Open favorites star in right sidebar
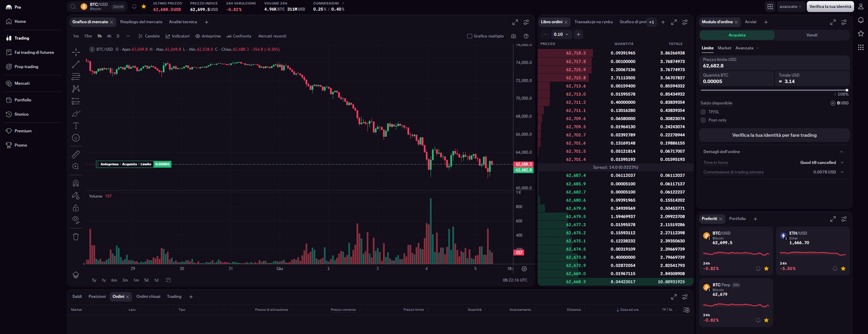The height and width of the screenshot is (334, 868). click(x=861, y=34)
